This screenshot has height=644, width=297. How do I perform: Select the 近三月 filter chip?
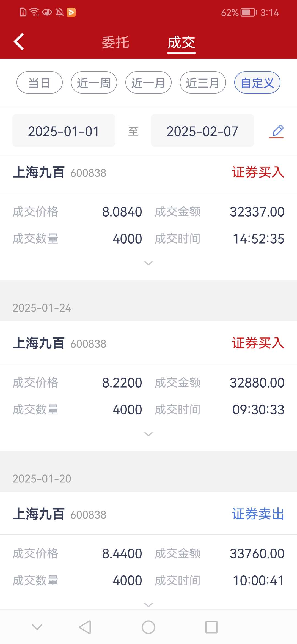[x=203, y=83]
